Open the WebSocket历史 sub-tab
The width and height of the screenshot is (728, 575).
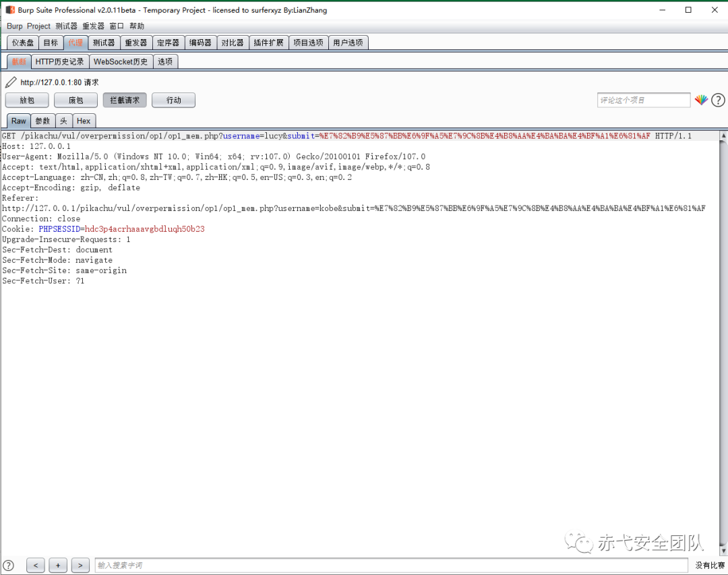tap(121, 61)
